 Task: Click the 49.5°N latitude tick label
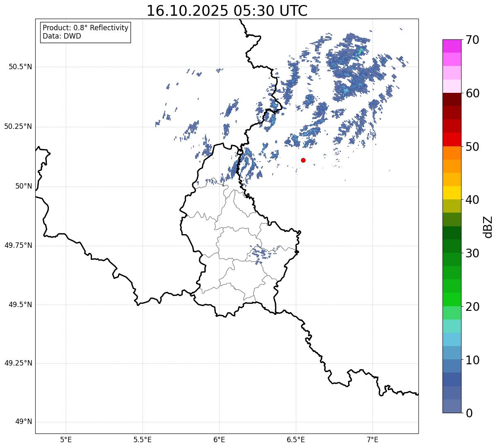tap(20, 305)
